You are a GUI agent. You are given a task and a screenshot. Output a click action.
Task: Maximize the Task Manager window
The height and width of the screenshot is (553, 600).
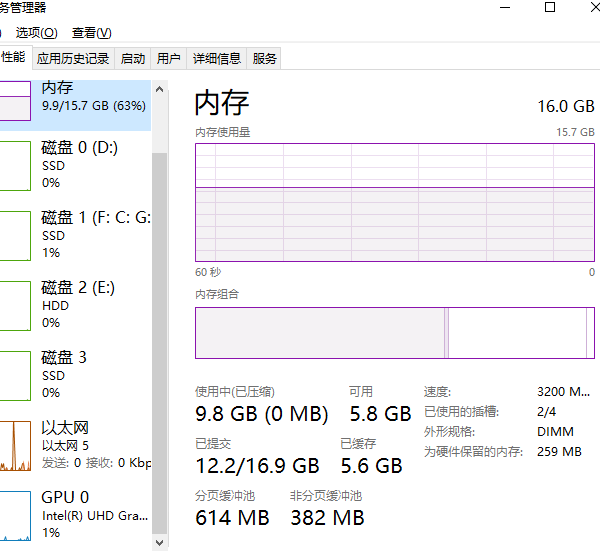[549, 8]
